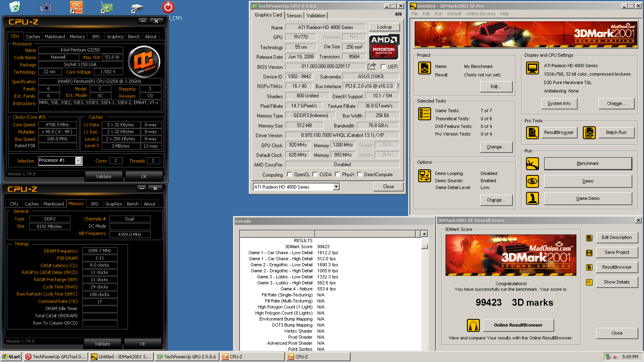Screen dimensions: 644x362
Task: Click the ResultBrowser magnifier icon in Pro Tools
Action: [x=533, y=132]
